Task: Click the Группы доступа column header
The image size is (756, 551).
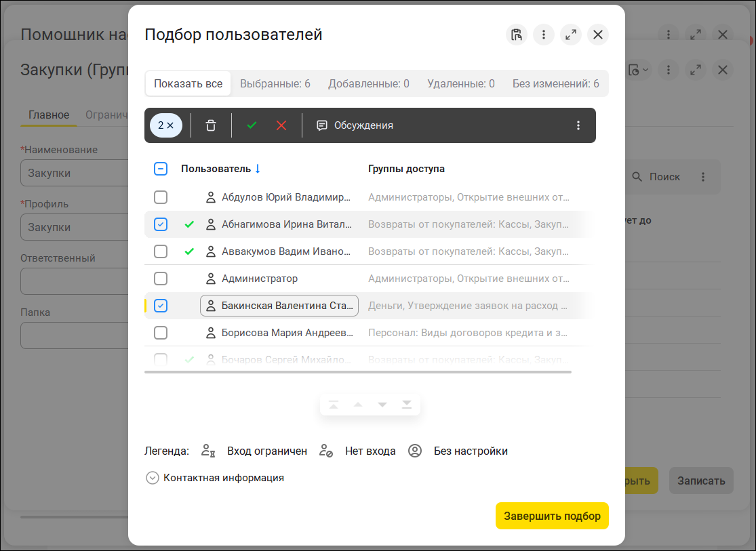Action: click(406, 169)
